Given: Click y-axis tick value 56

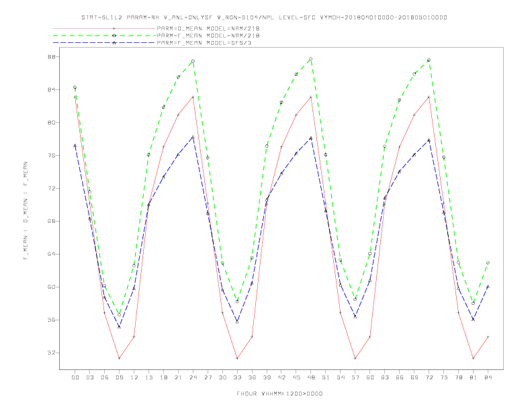Looking at the screenshot, I should point(51,320).
